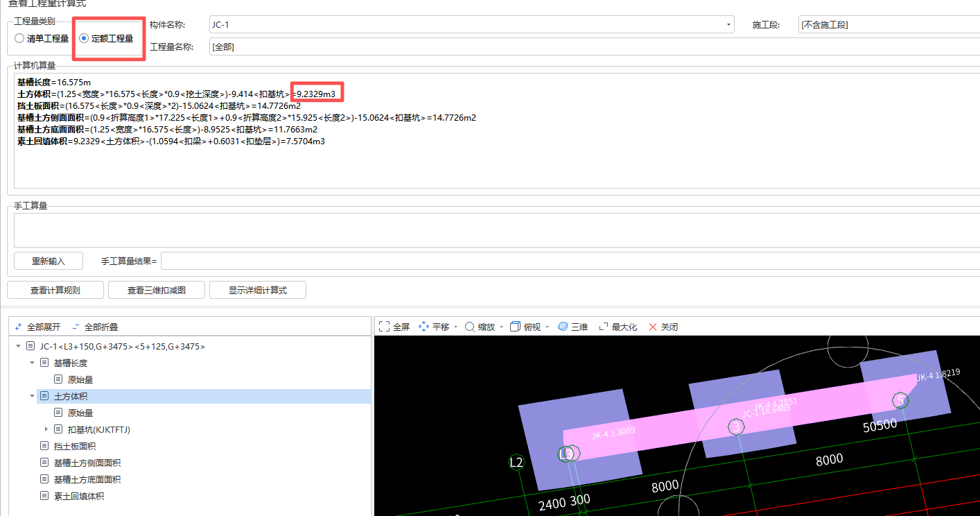Select the 土方体积 tree item
Image resolution: width=980 pixels, height=516 pixels.
(71, 396)
